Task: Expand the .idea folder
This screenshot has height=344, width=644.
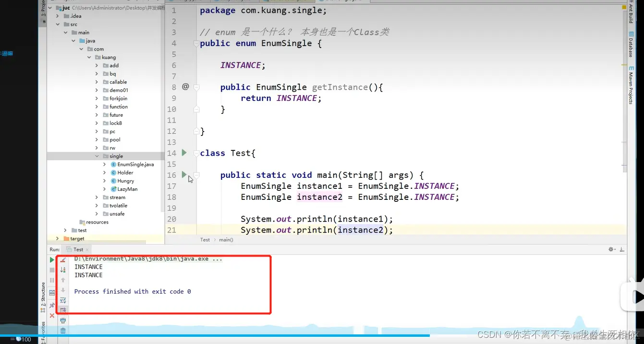Action: [x=58, y=16]
